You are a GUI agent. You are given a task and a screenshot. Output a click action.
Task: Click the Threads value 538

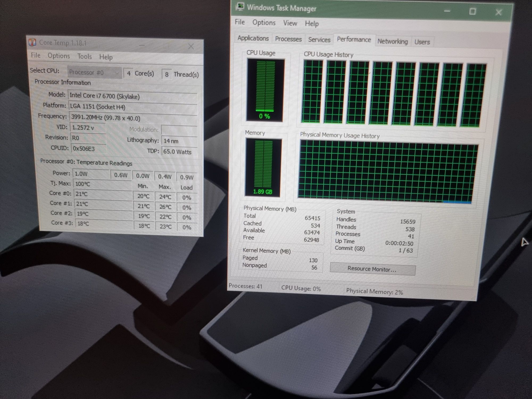(x=410, y=229)
